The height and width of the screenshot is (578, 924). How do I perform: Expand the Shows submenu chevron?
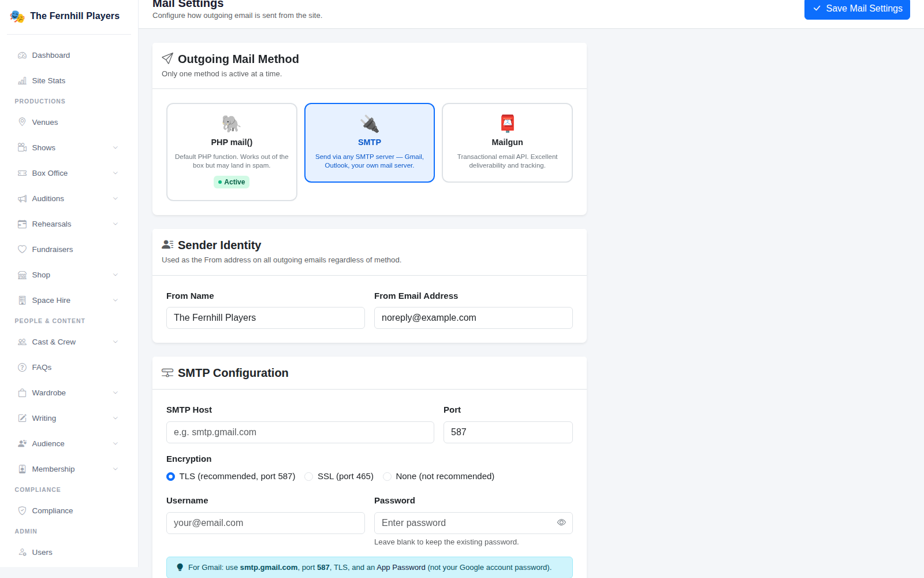tap(115, 148)
